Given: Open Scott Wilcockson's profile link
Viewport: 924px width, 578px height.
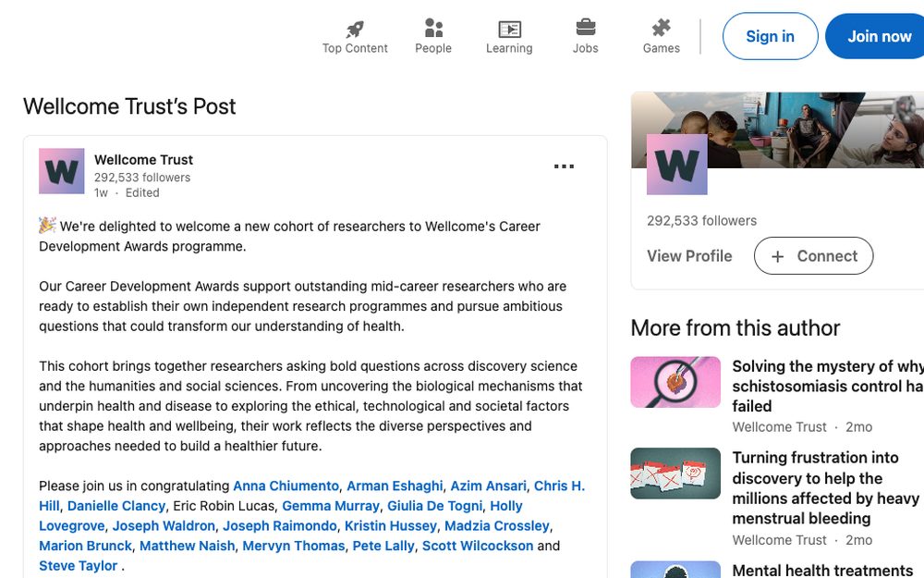Looking at the screenshot, I should pyautogui.click(x=478, y=547).
